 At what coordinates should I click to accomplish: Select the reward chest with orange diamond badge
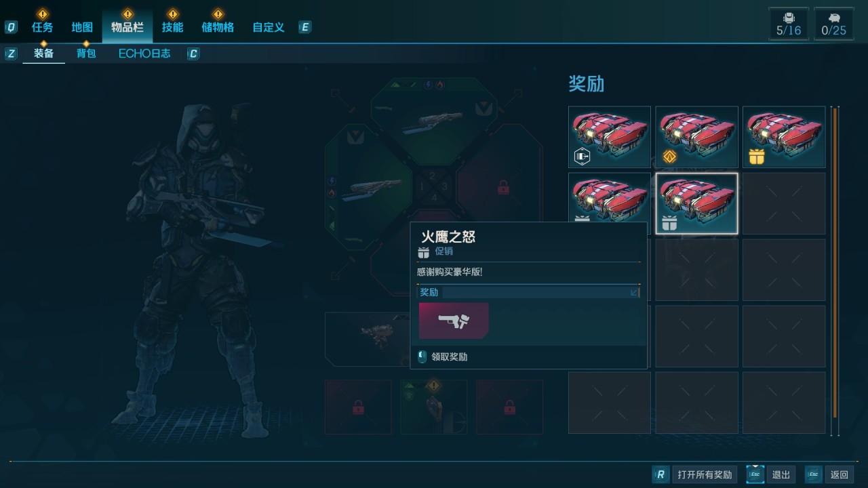[696, 137]
